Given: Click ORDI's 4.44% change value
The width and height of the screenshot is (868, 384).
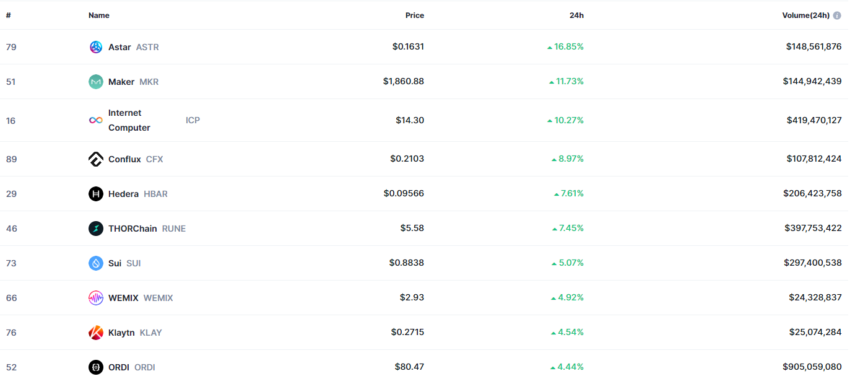Looking at the screenshot, I should point(570,367).
